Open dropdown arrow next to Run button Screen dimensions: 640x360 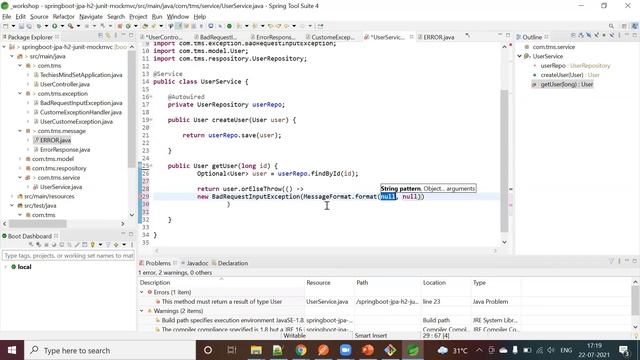[x=62, y=26]
